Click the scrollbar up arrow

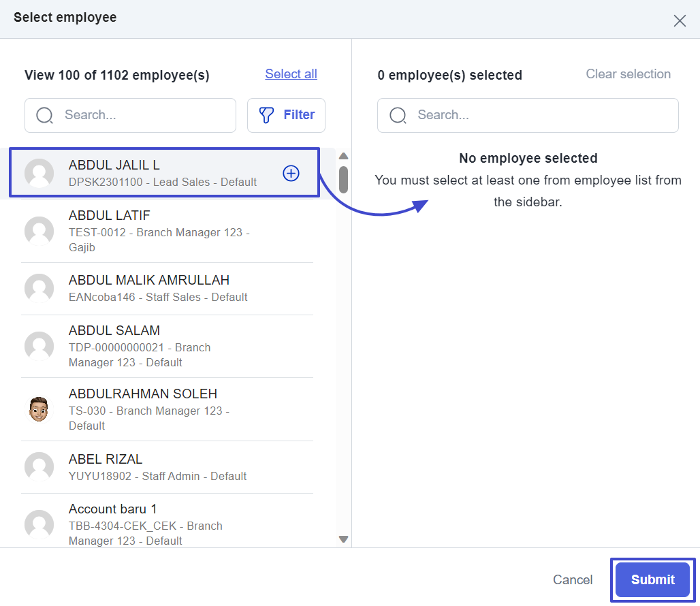(343, 157)
